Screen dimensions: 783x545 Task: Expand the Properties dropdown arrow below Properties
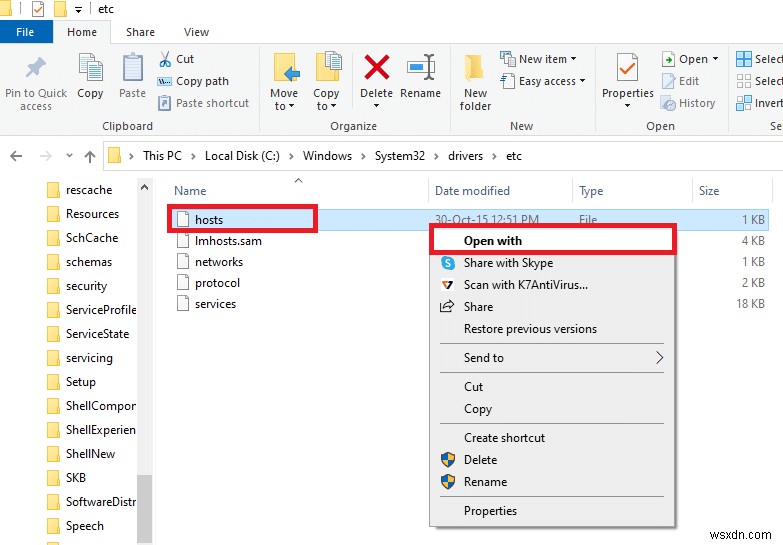click(627, 105)
